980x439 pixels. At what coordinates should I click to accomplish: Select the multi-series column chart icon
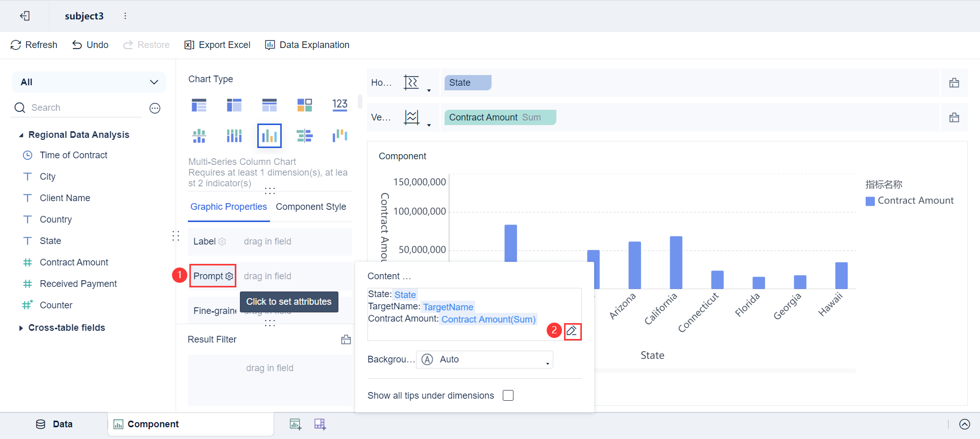[x=269, y=135]
